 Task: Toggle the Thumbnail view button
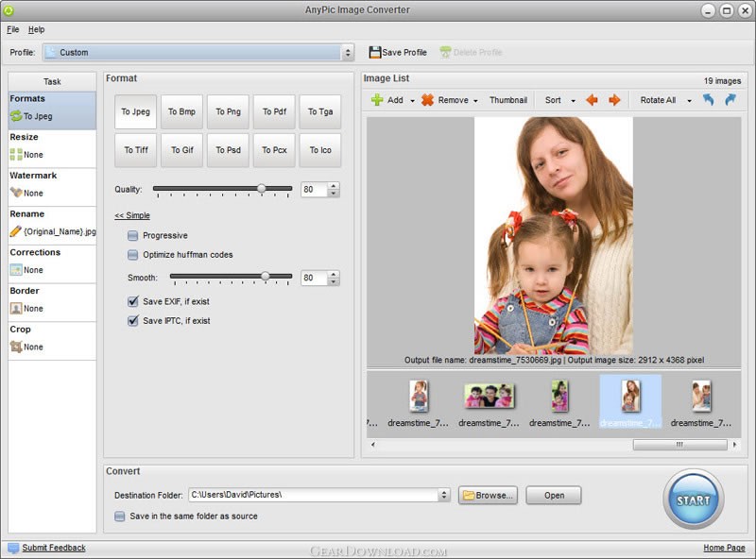coord(508,100)
